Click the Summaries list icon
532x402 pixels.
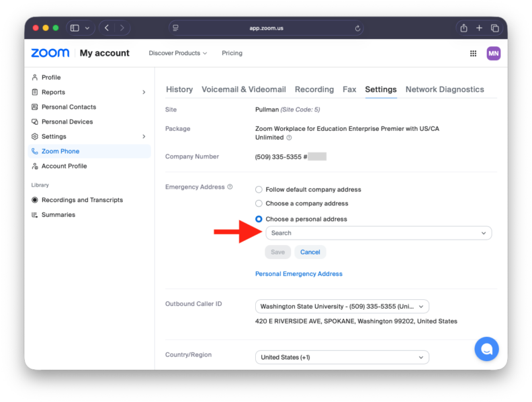[35, 215]
